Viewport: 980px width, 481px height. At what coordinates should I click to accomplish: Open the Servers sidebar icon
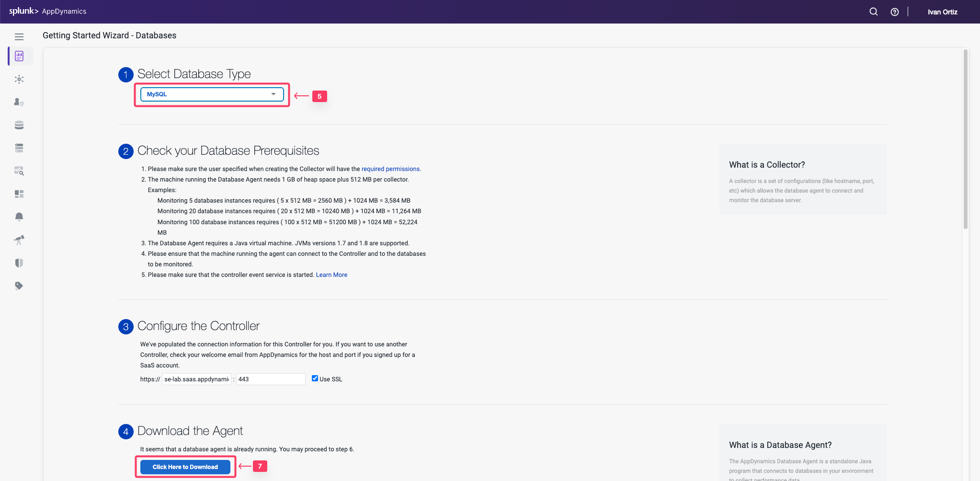click(x=19, y=148)
